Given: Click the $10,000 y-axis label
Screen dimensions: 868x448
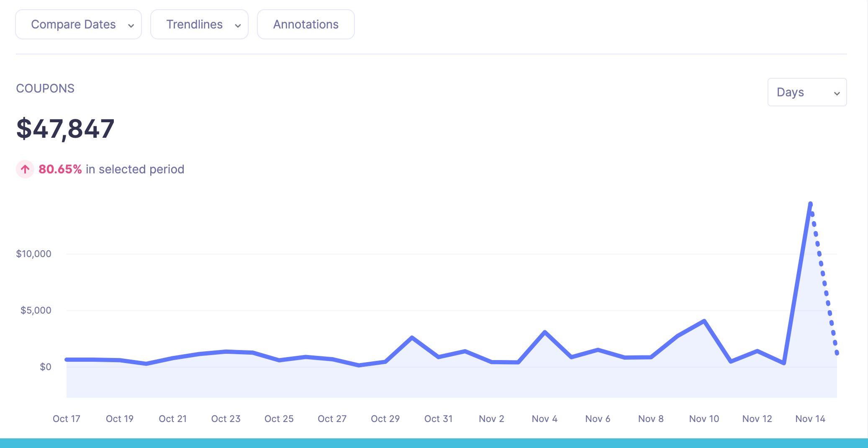Looking at the screenshot, I should pos(33,254).
